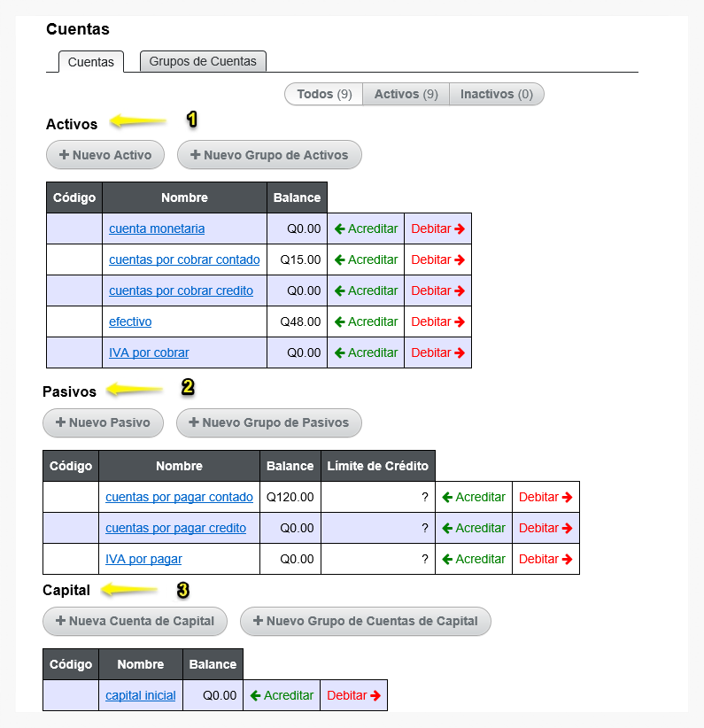Click Acreditar arrow for IVA por pagar

click(x=447, y=560)
